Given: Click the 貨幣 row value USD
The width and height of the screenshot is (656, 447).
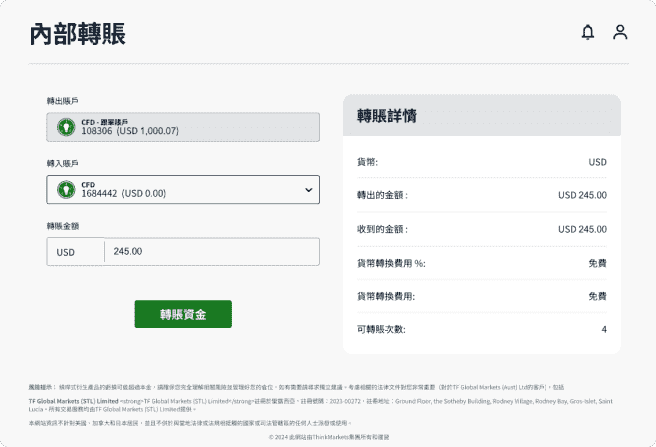Looking at the screenshot, I should [x=597, y=162].
